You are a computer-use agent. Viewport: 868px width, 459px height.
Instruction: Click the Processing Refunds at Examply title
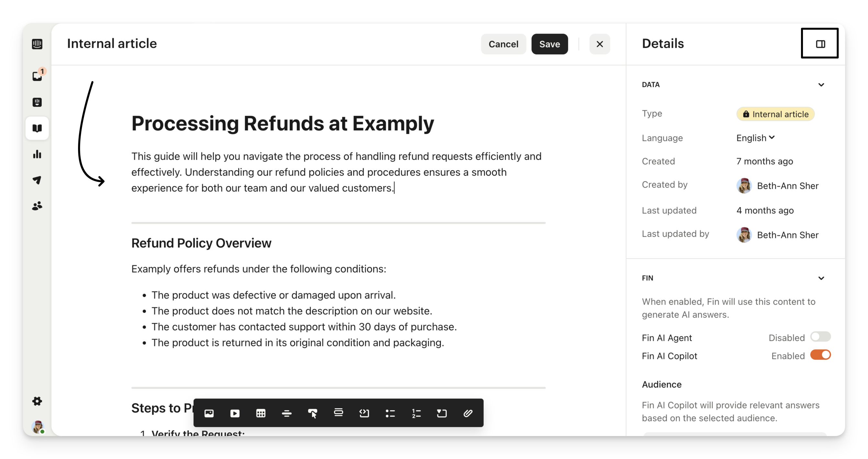(282, 123)
